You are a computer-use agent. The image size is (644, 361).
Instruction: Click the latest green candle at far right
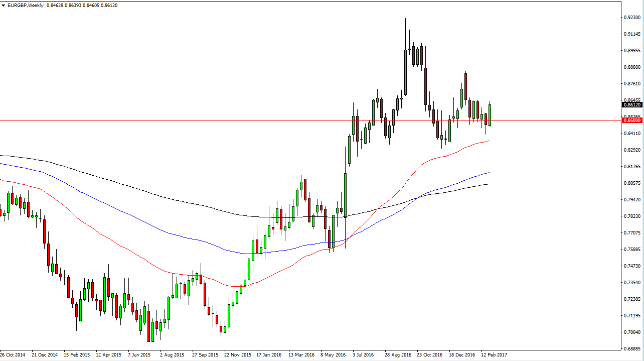point(490,115)
